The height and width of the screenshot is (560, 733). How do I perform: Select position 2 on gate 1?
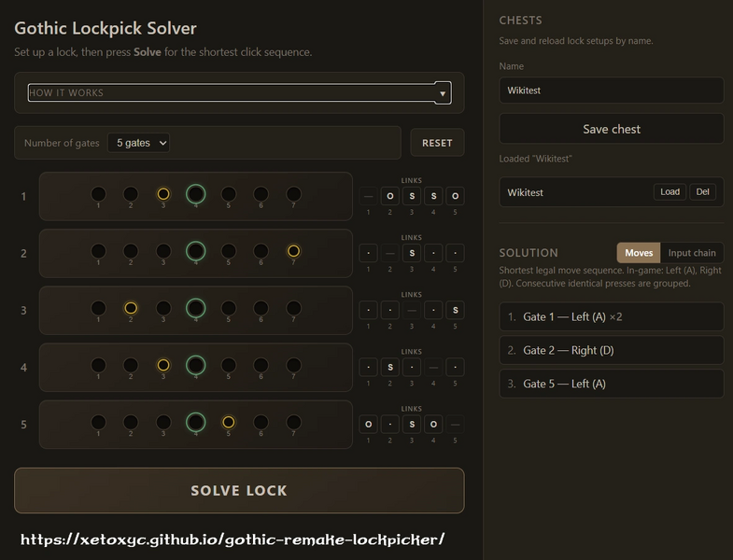tap(131, 194)
